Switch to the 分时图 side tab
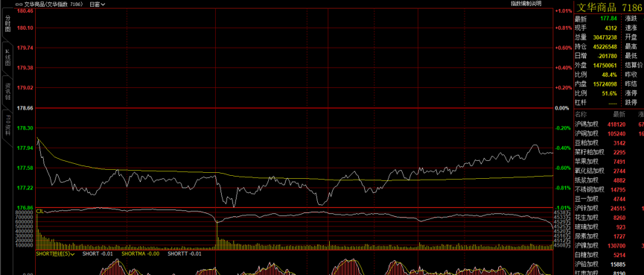 [x=7, y=25]
